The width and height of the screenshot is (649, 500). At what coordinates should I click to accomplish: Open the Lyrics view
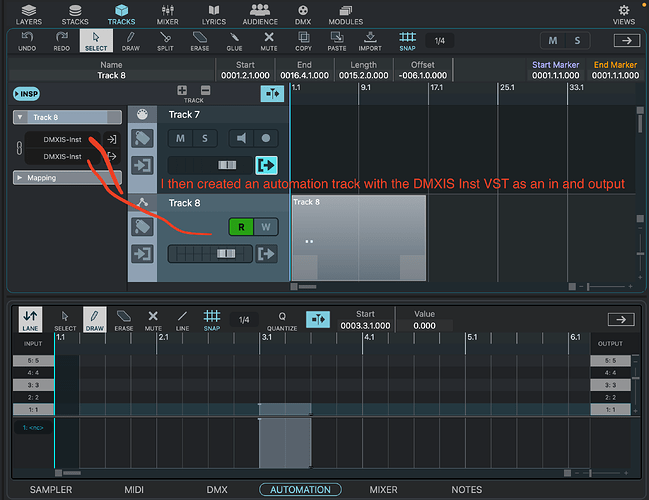pyautogui.click(x=214, y=14)
